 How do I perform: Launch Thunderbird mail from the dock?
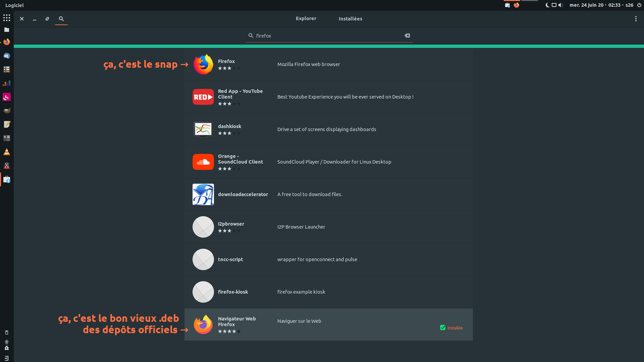coord(7,56)
